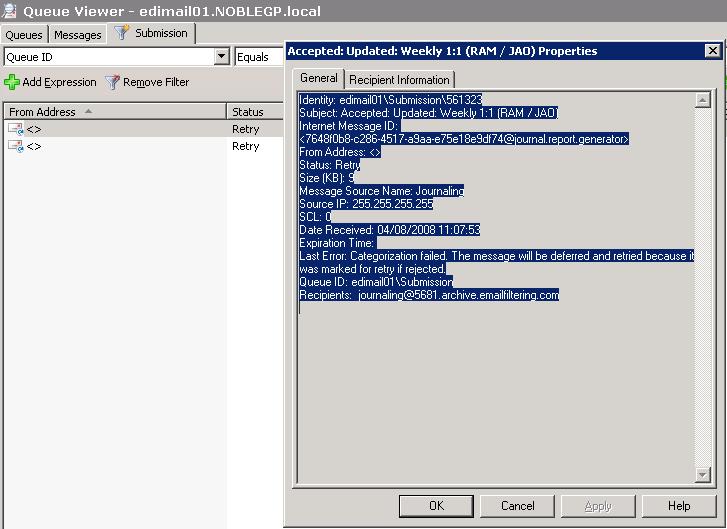Click Cancel in the Properties dialog
Image resolution: width=727 pixels, height=529 pixels.
pos(517,506)
